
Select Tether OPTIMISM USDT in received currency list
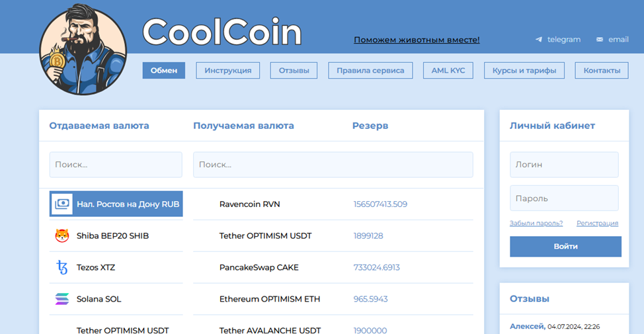265,236
